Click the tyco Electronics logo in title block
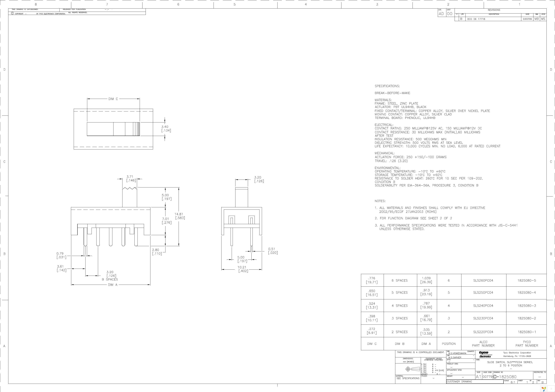The height and width of the screenshot is (392, 555). click(x=485, y=355)
